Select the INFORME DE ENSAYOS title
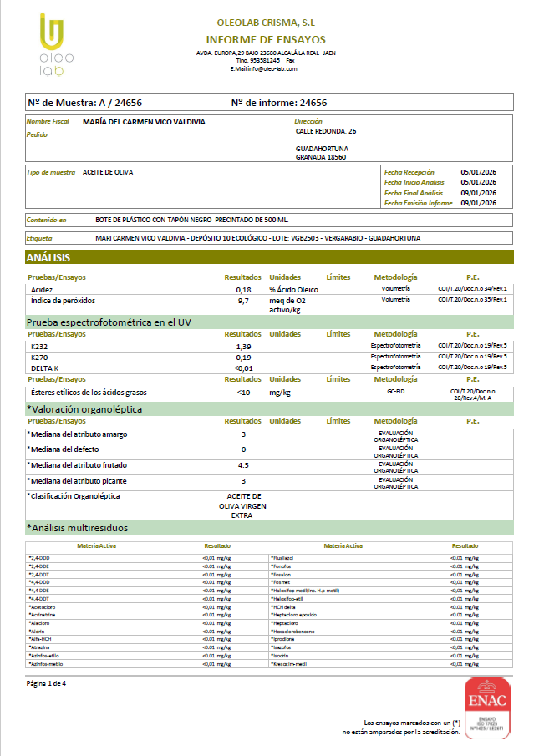Screen dimensions: 534x756 [x=266, y=40]
